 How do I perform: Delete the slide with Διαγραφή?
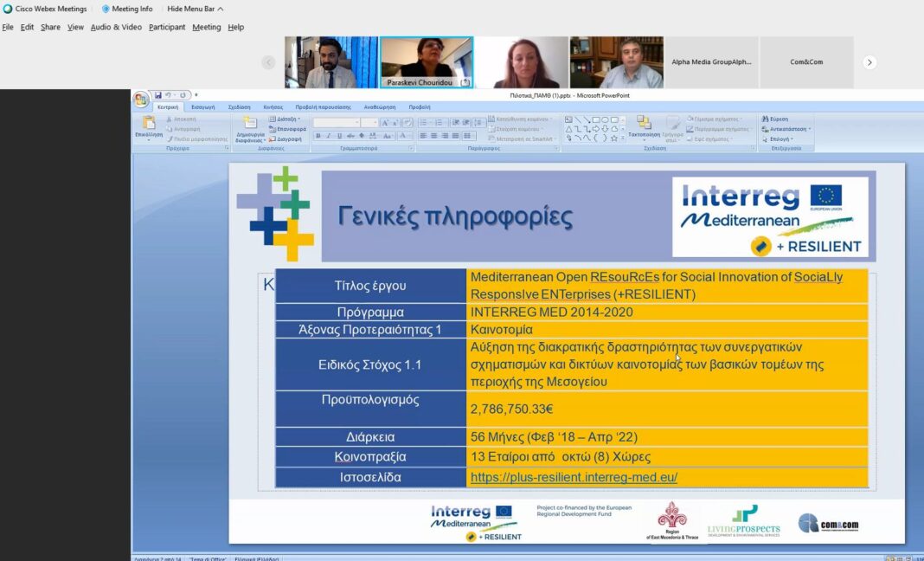(x=286, y=139)
